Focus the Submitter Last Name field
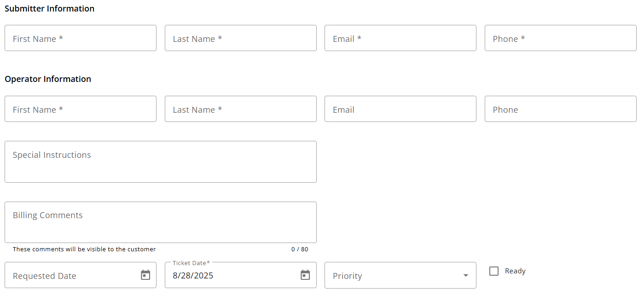The height and width of the screenshot is (301, 644). click(x=240, y=38)
